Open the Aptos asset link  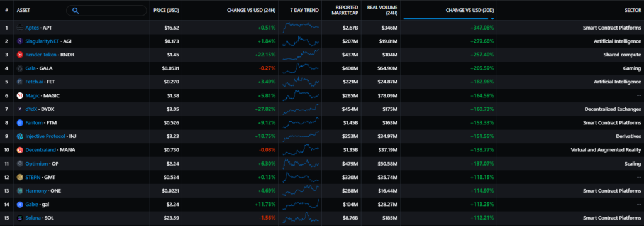(32, 28)
